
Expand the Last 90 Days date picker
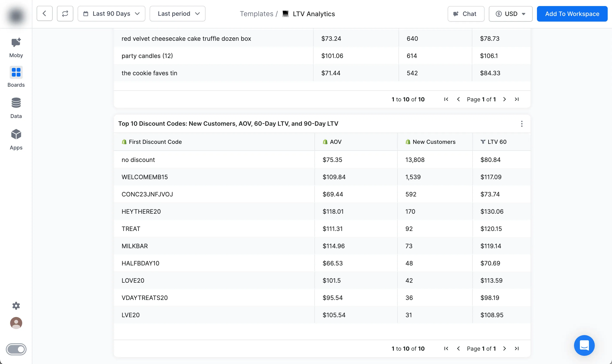point(111,14)
